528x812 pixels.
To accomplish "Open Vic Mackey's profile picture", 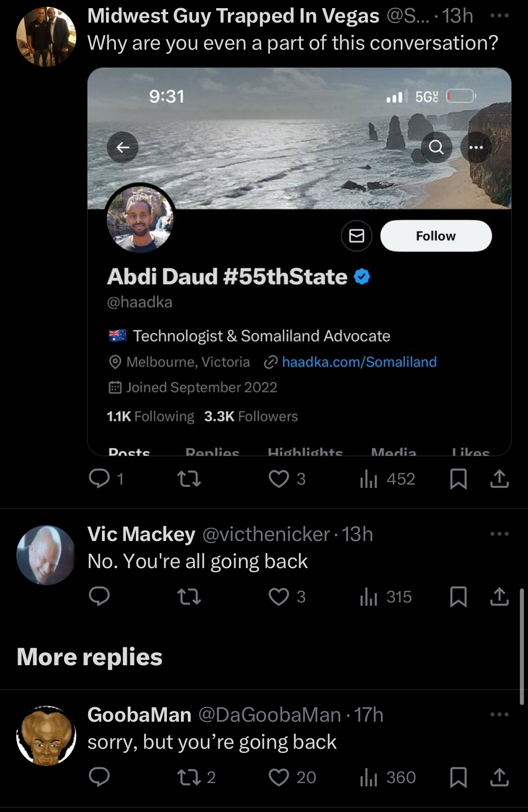I will point(46,555).
